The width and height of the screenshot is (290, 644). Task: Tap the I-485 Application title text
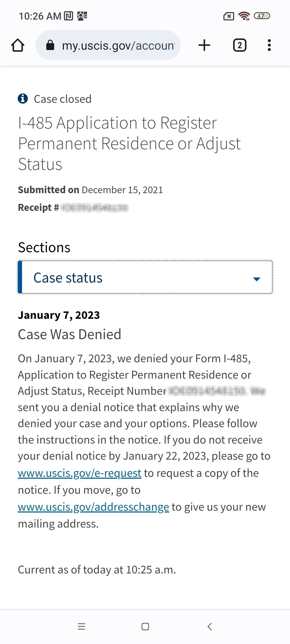pos(129,143)
